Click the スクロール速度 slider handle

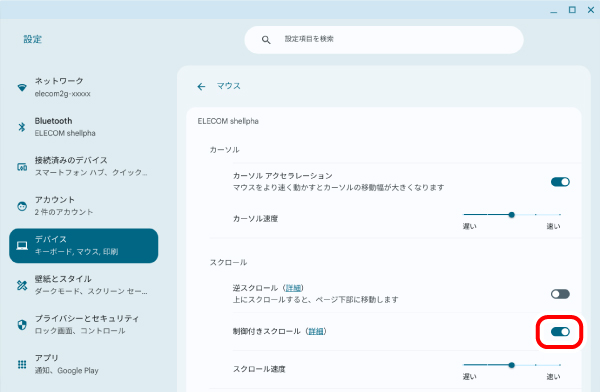pos(512,365)
